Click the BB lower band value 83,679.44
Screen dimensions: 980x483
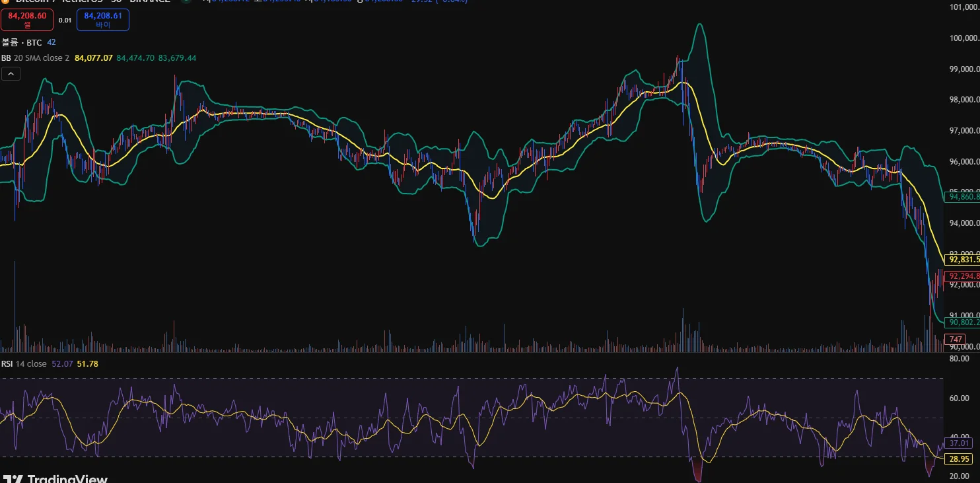click(177, 58)
